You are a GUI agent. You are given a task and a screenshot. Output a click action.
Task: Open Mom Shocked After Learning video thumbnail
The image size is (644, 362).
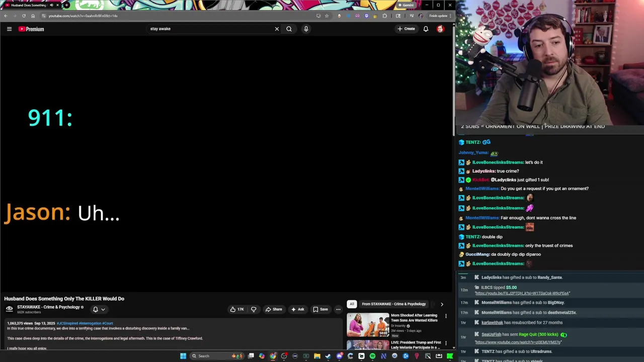[x=368, y=325]
